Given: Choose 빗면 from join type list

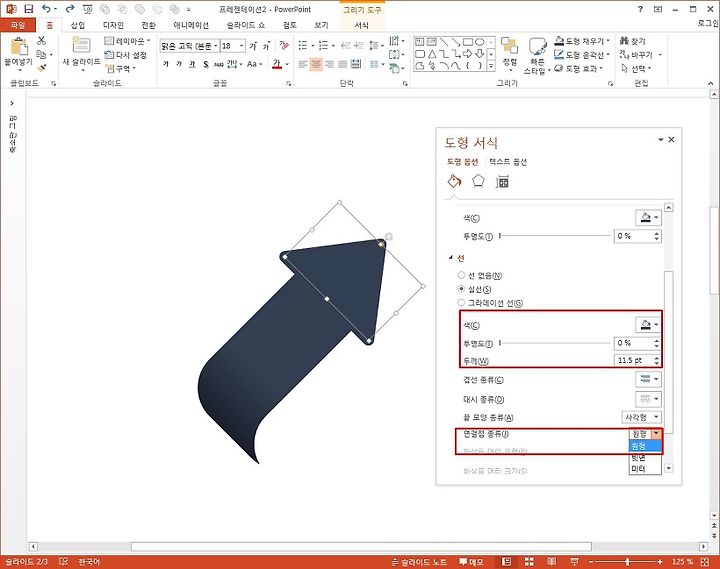Looking at the screenshot, I should (x=645, y=458).
